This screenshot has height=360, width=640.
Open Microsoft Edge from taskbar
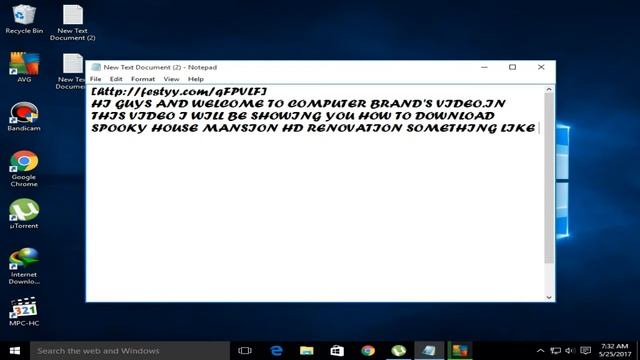[x=276, y=351]
